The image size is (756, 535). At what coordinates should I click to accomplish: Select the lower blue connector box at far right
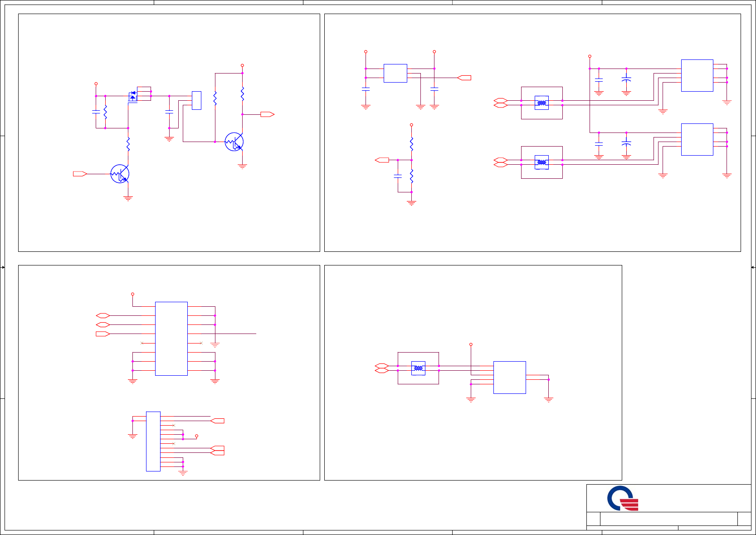pyautogui.click(x=697, y=139)
